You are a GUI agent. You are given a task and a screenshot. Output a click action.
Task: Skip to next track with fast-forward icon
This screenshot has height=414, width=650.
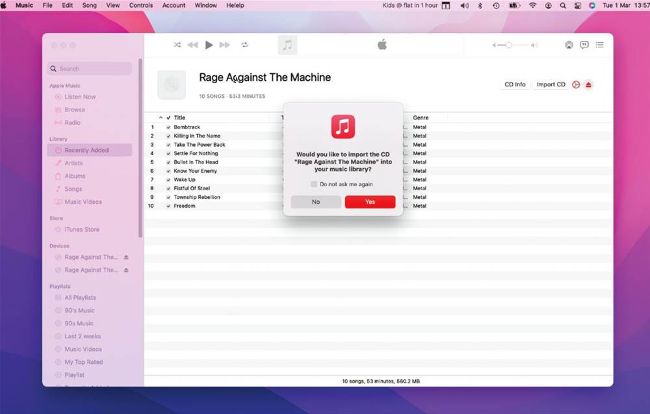pos(226,45)
